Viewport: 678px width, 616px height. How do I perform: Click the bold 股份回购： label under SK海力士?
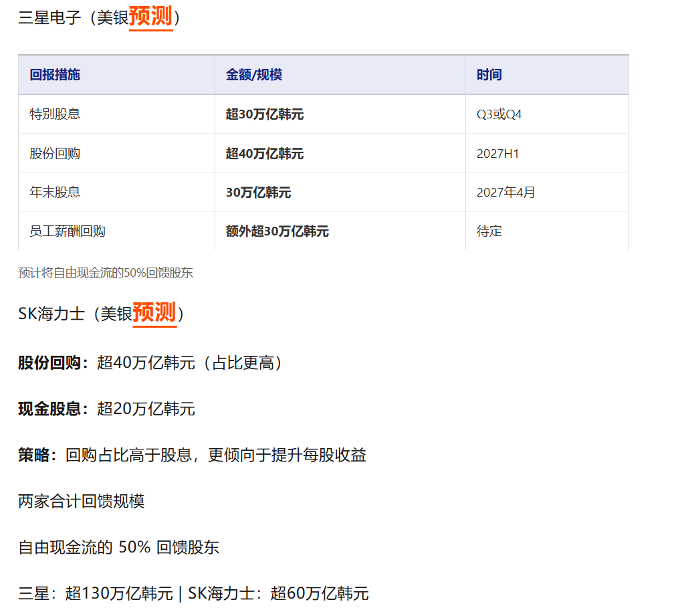click(x=53, y=363)
